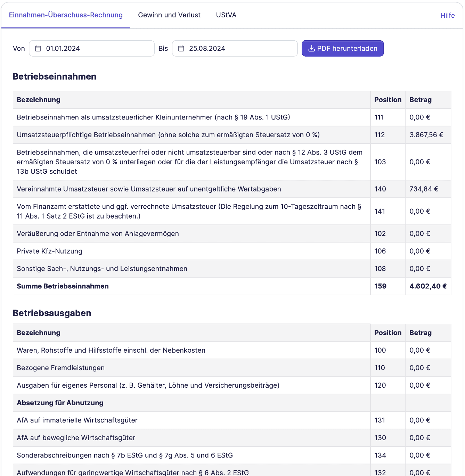Click Bezeichnung header in Betriebseinnahmen table
Viewport: 465px width, 476px height.
pos(39,100)
